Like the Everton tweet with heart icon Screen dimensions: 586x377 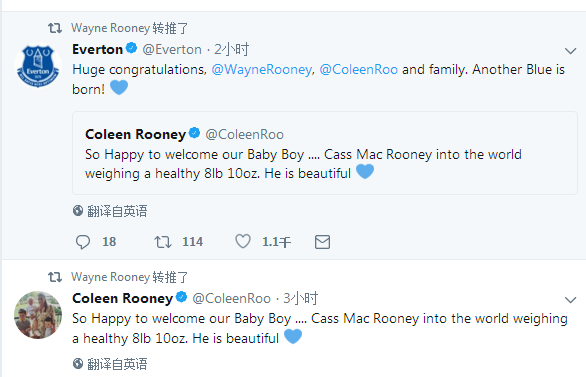pyautogui.click(x=243, y=241)
